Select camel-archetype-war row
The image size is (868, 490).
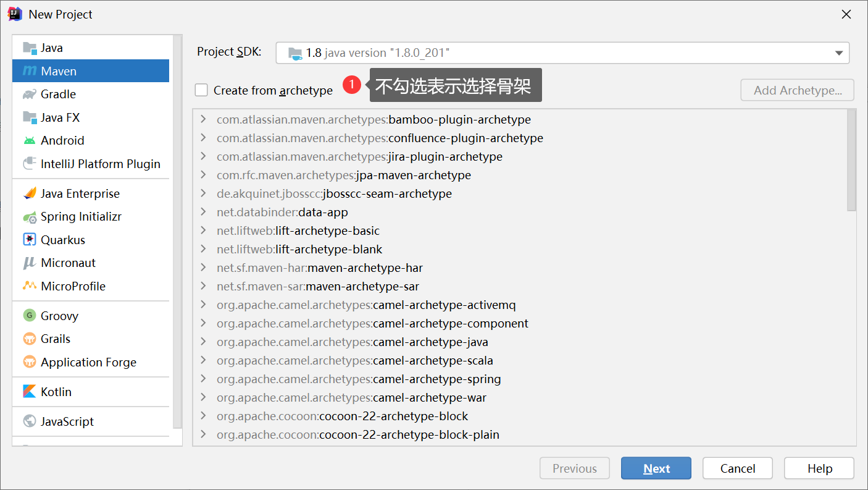pos(520,397)
